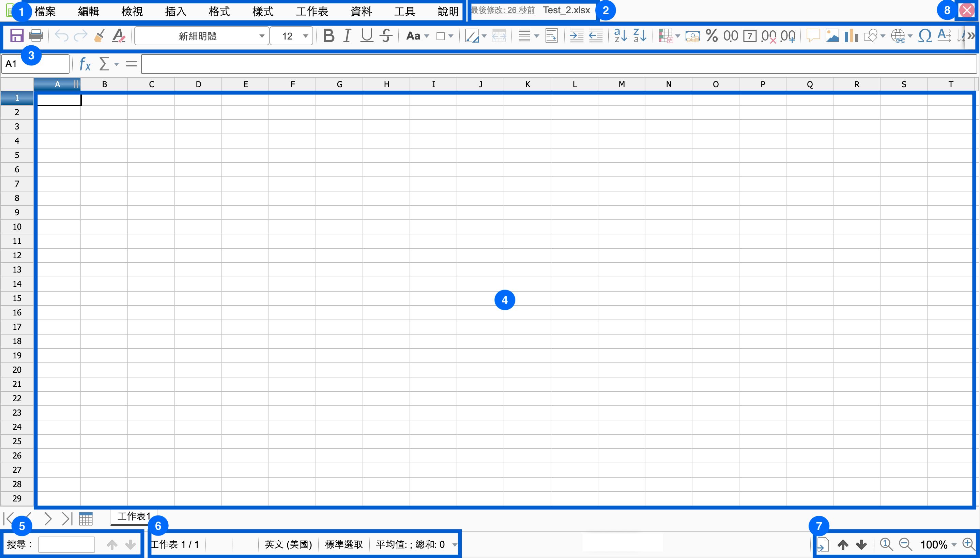The height and width of the screenshot is (558, 980).
Task: Click the 最後修改 last modified link
Action: coord(503,10)
